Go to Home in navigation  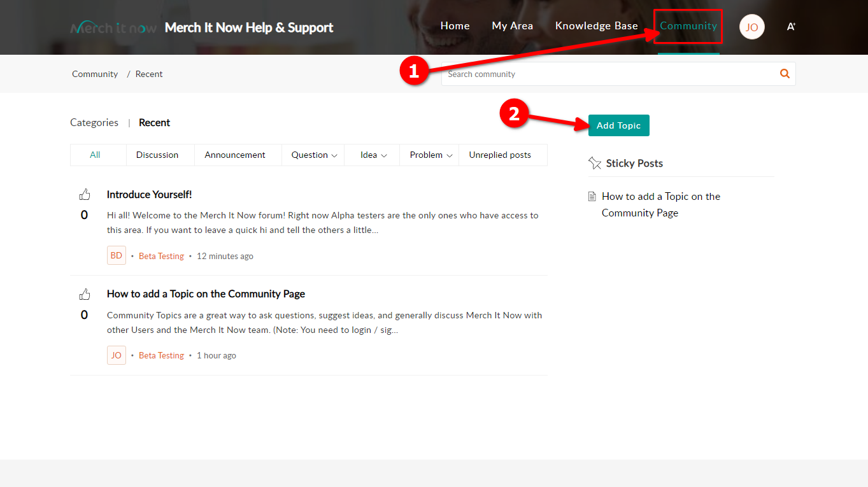455,26
